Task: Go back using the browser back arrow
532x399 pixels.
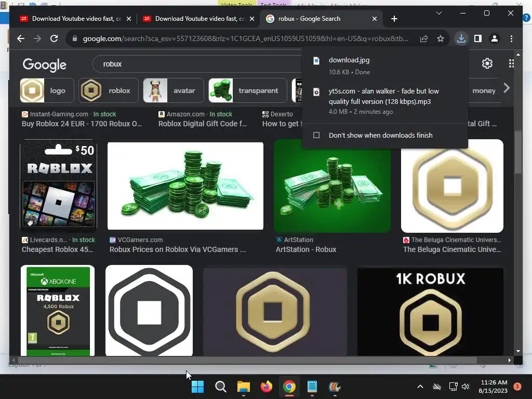Action: [x=21, y=38]
